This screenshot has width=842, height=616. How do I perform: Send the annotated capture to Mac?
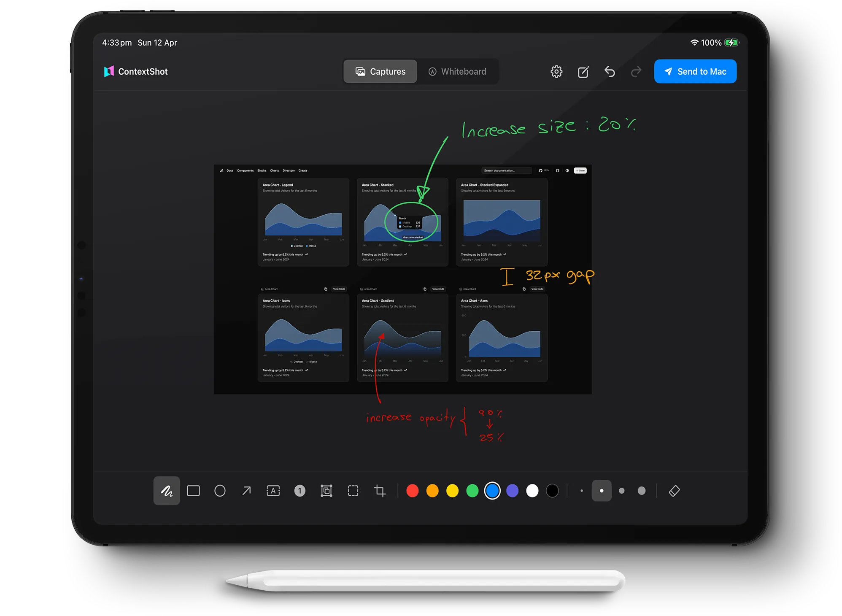(x=695, y=71)
